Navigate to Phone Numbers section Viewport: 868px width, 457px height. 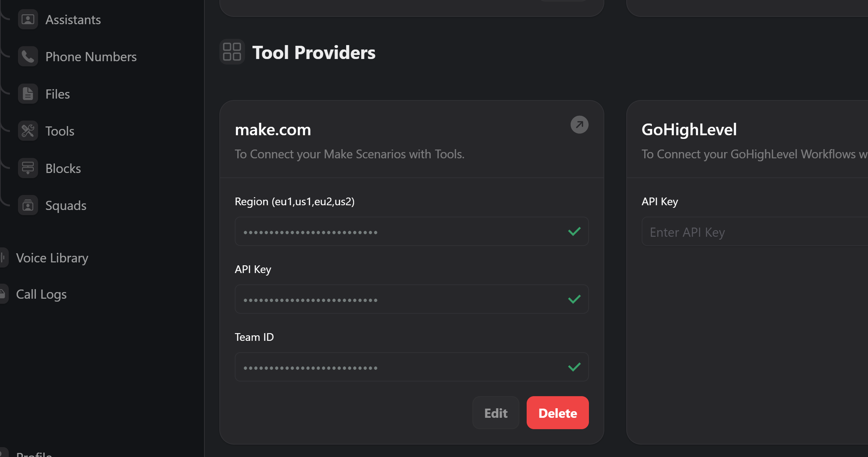click(91, 57)
